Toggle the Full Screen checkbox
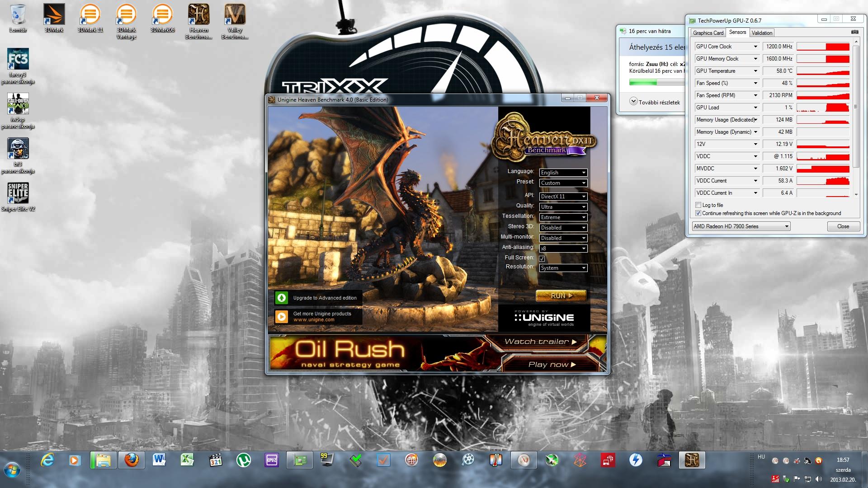Image resolution: width=868 pixels, height=488 pixels. pos(542,258)
